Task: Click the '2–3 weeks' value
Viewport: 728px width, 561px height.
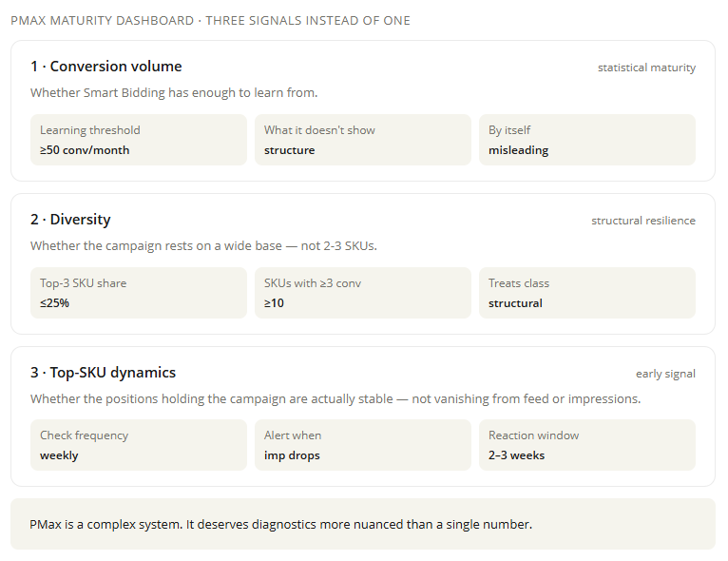Action: tap(516, 455)
